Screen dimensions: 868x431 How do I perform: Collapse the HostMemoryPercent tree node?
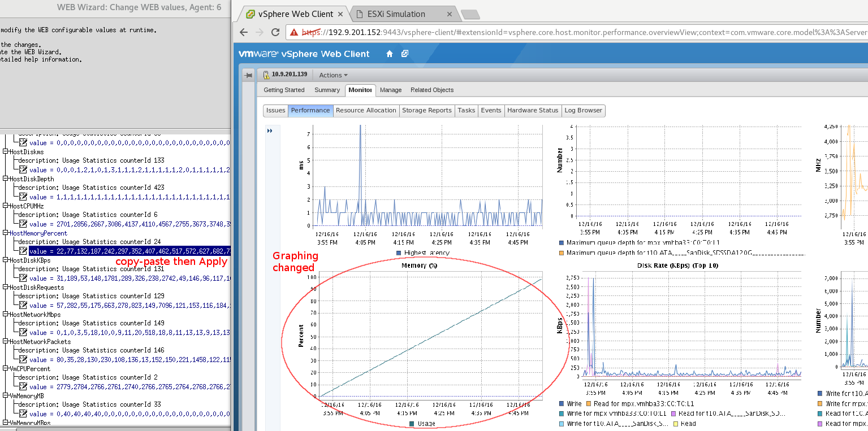6,233
